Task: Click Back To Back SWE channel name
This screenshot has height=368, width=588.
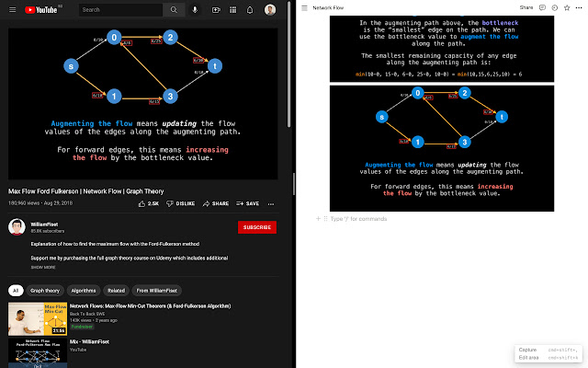Action: (87, 314)
